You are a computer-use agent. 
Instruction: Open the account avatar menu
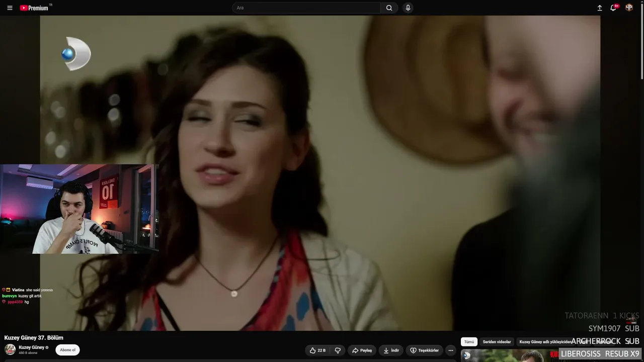(x=629, y=8)
